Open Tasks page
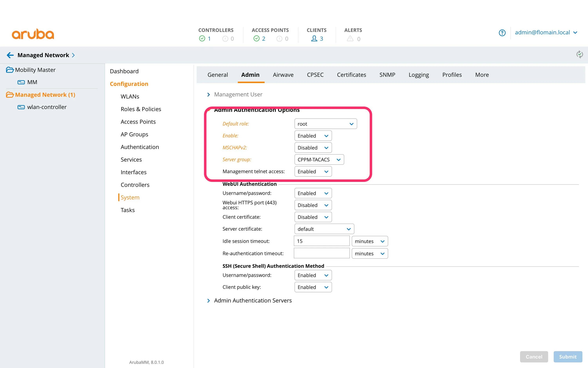Screen dimensions: 588x368 128,210
